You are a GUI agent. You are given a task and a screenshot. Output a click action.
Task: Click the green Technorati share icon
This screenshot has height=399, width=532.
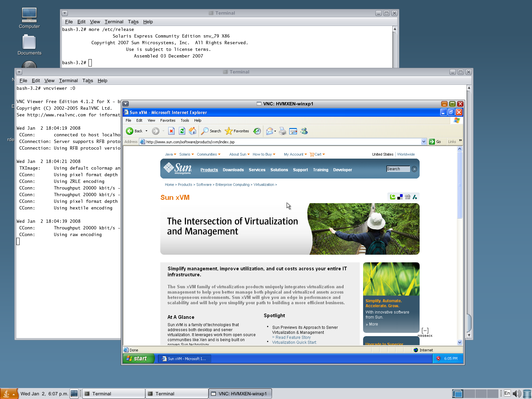[393, 197]
